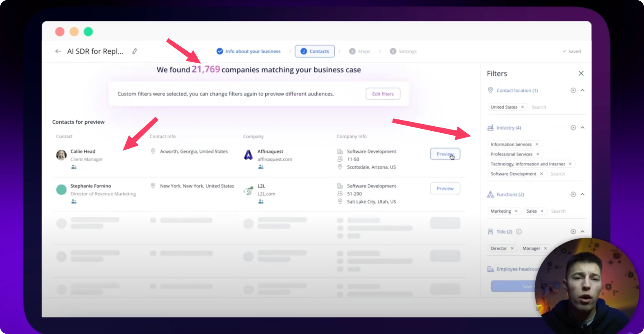Click 'Scottsdale, Arizona, US' company location
The image size is (644, 334).
pyautogui.click(x=371, y=167)
